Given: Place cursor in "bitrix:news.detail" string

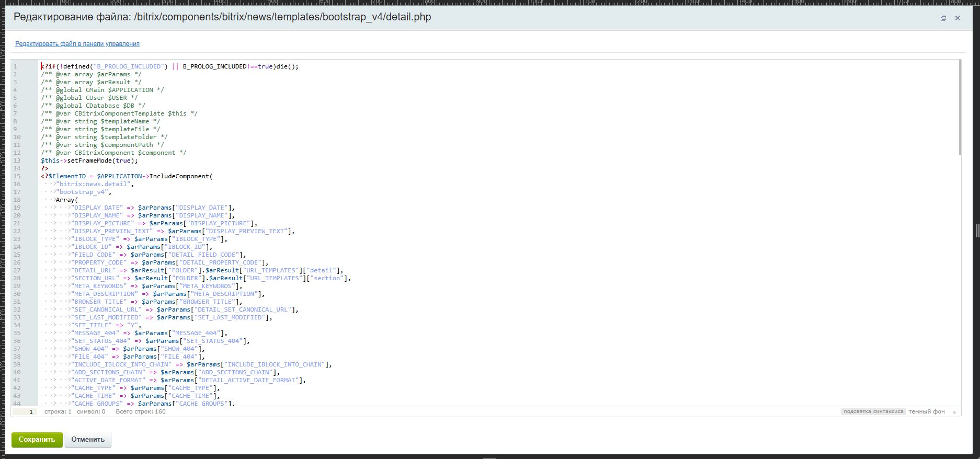Looking at the screenshot, I should (94, 184).
